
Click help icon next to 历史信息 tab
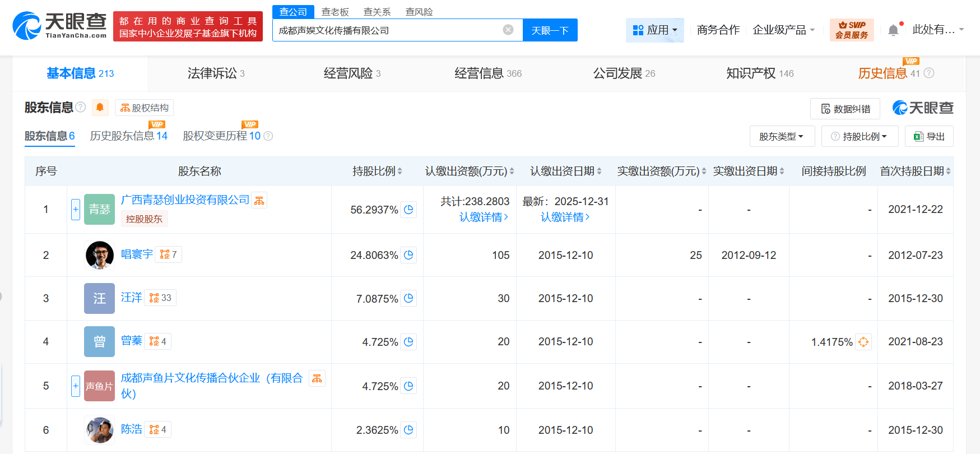pos(929,73)
